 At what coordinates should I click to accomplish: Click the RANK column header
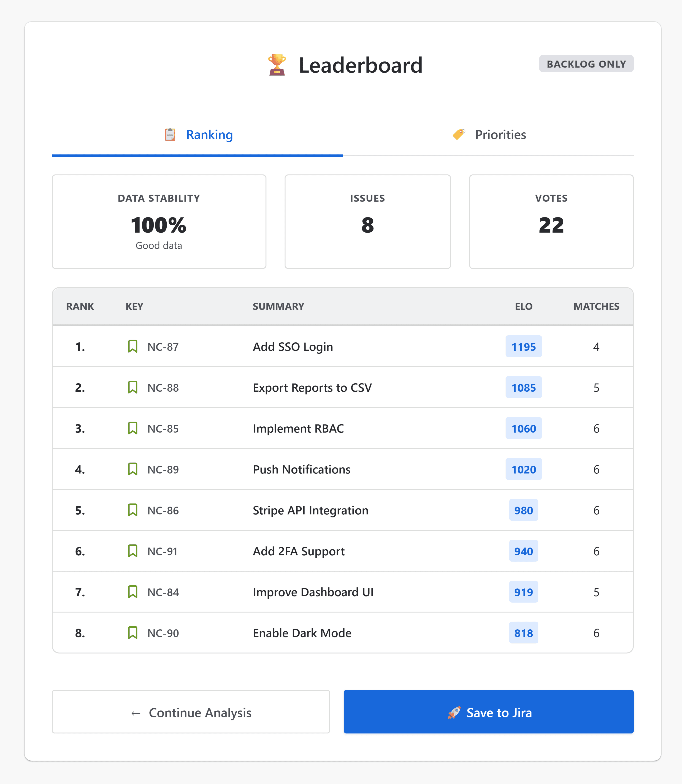(x=80, y=306)
